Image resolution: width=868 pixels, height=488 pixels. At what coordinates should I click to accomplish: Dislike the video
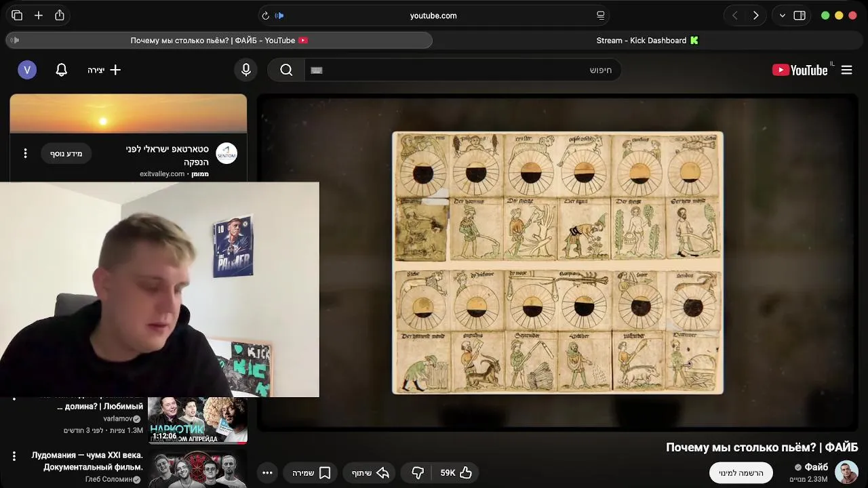pos(418,473)
